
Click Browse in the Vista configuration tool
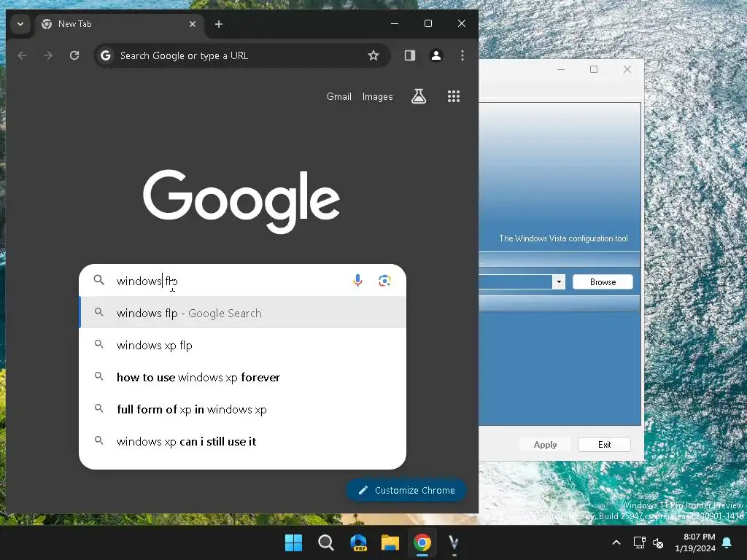(x=603, y=282)
